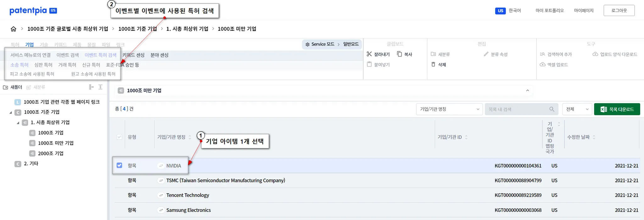Click the list icon beside the 1000조 미만 기업 heading above the company table

[x=121, y=91]
